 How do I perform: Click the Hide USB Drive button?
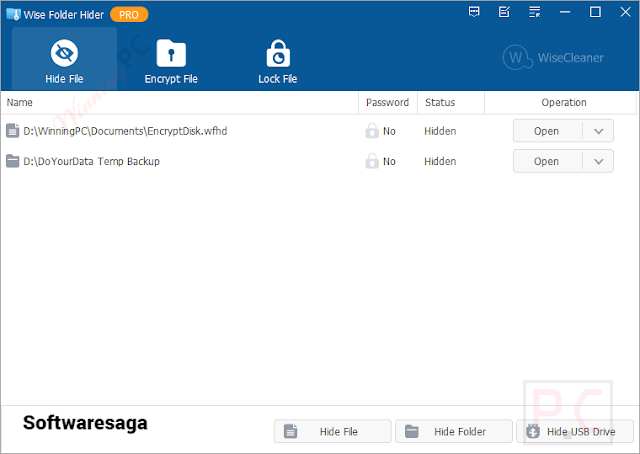point(575,431)
